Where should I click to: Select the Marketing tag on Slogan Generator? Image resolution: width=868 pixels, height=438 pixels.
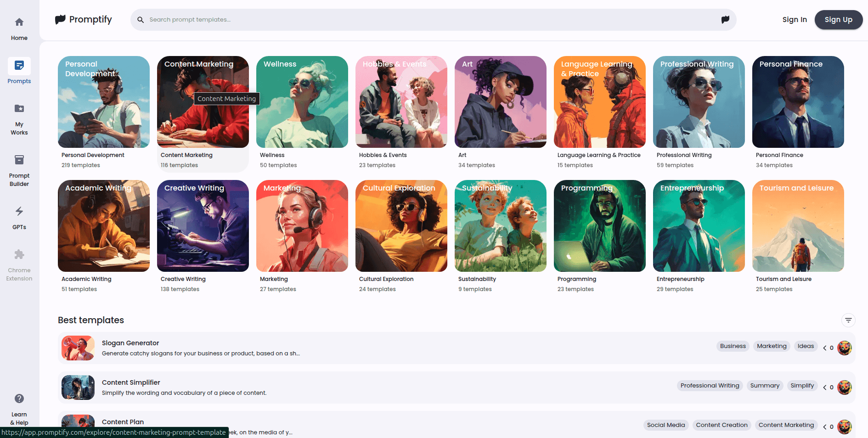click(x=771, y=346)
